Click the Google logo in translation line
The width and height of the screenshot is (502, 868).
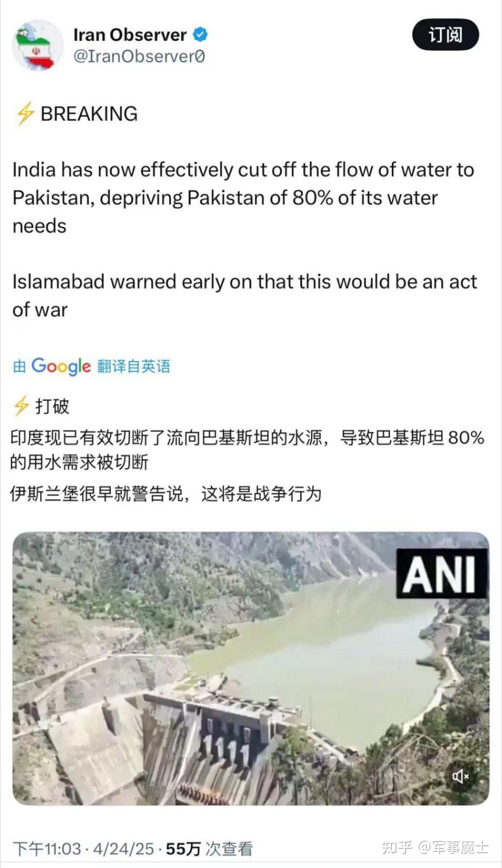click(x=61, y=366)
